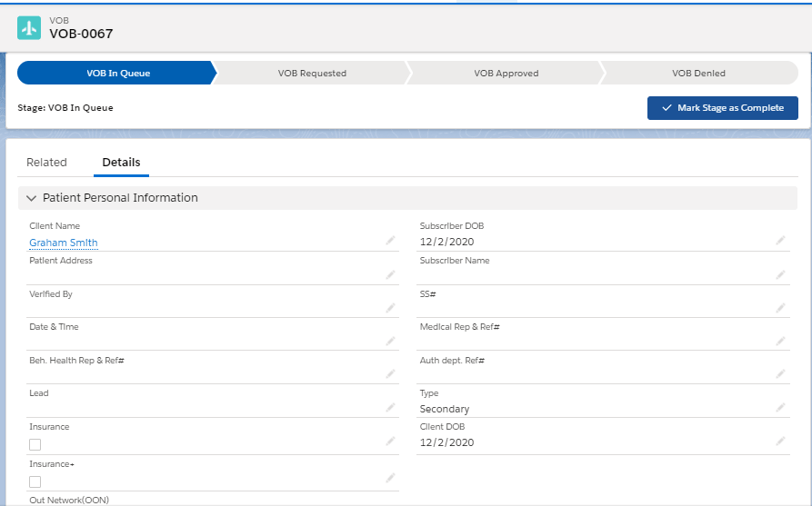
Task: Select the Details tab
Action: 121,163
